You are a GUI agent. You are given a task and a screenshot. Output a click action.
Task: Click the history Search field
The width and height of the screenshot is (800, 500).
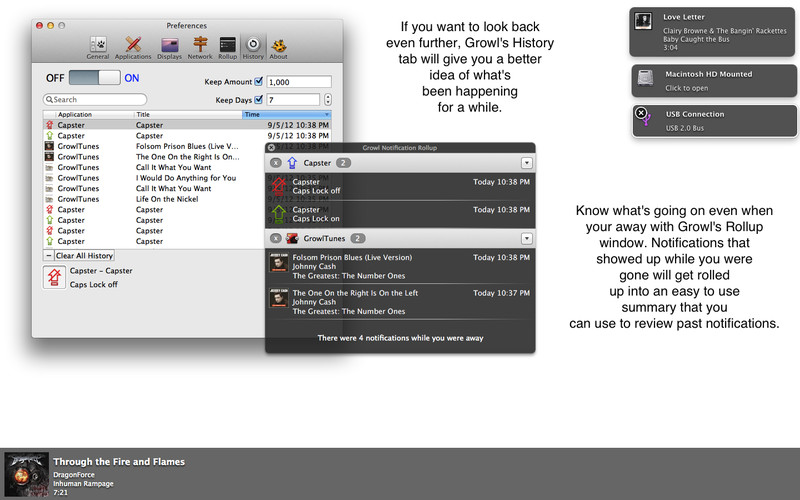click(96, 100)
